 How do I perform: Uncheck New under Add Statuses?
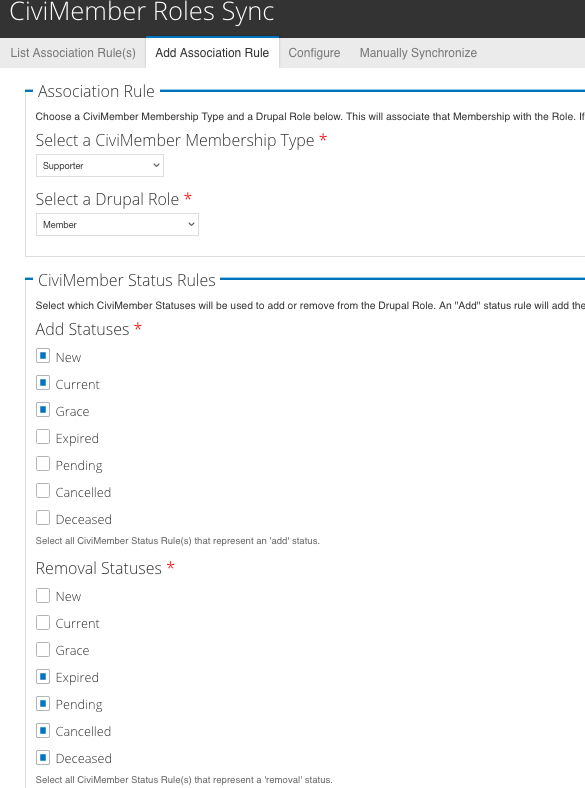point(43,356)
